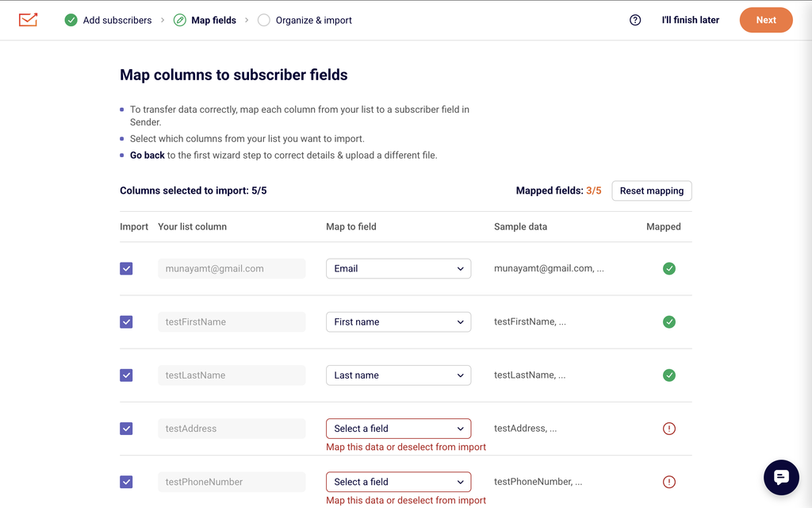Click Columns selected to import: 5/5 text
Image resolution: width=812 pixels, height=508 pixels.
(193, 190)
